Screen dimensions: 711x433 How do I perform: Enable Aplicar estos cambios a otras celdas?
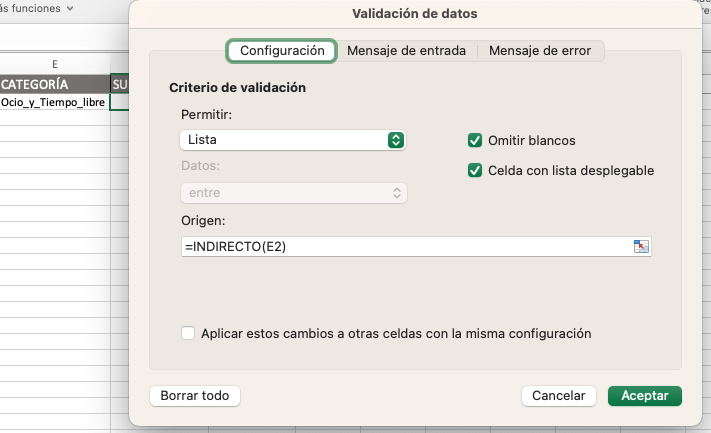coord(188,334)
